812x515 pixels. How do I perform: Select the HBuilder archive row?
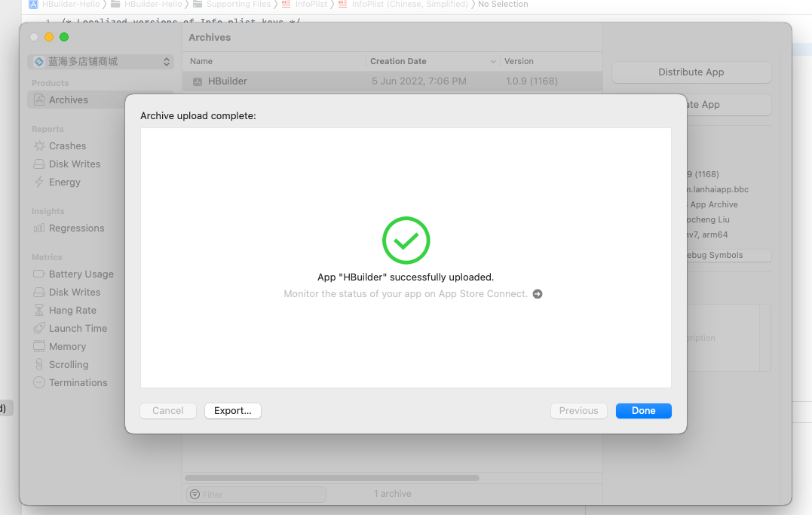coord(392,81)
